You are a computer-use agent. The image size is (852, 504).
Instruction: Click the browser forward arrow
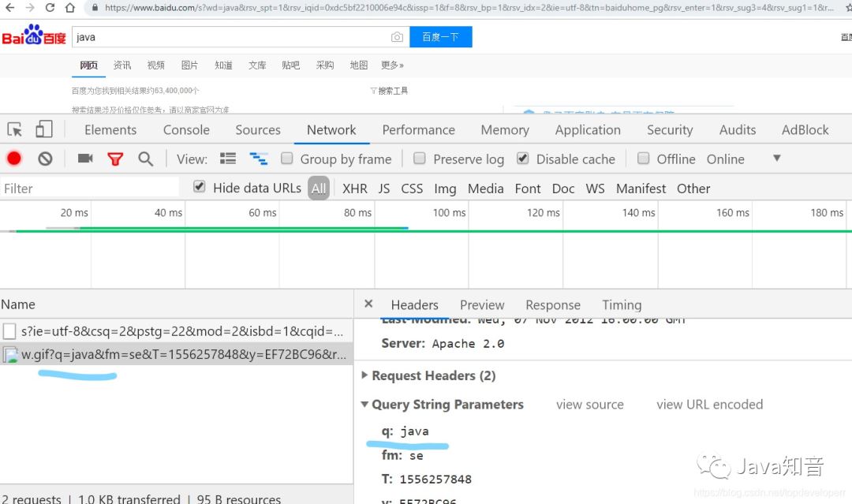click(x=30, y=8)
